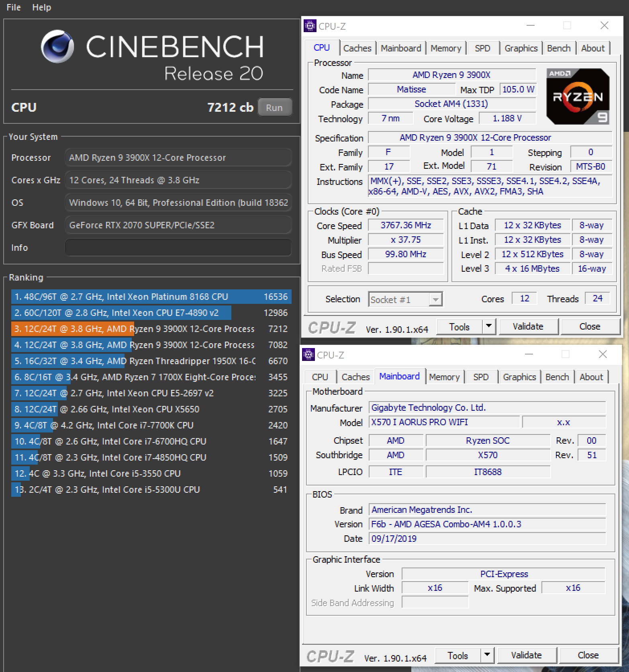Open SPD tab in lower CPU-Z window
The image size is (629, 672).
[481, 377]
